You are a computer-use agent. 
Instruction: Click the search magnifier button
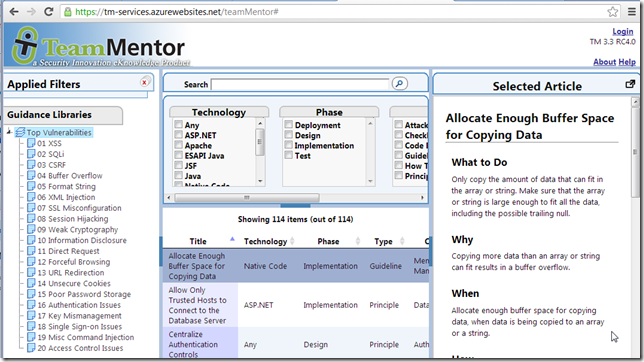point(399,83)
